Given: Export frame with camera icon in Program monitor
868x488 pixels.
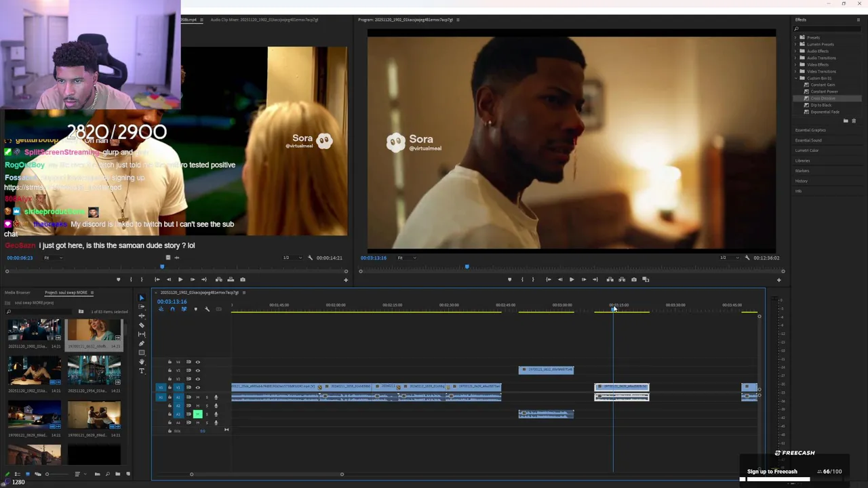Looking at the screenshot, I should tap(634, 279).
